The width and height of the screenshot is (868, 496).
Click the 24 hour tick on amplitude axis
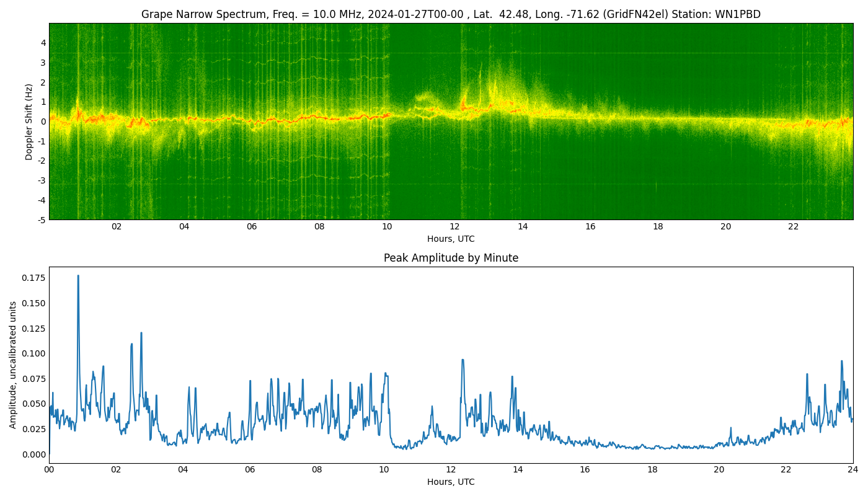click(x=853, y=470)
